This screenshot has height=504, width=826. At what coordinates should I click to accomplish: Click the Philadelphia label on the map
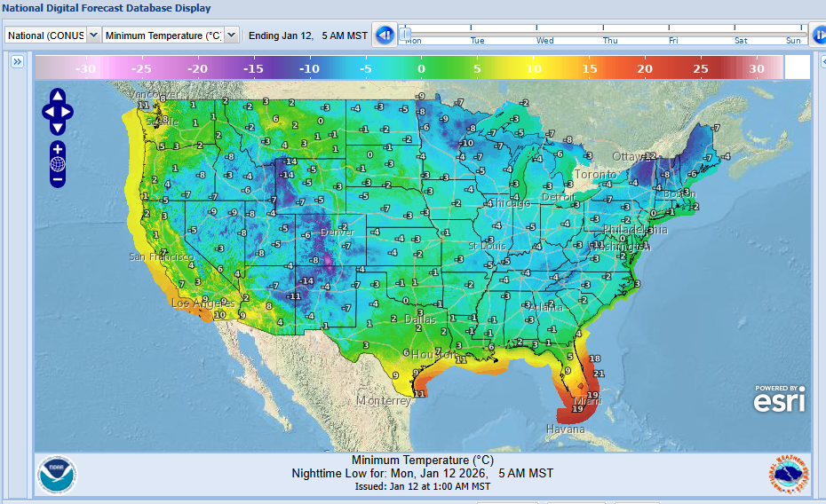pos(635,230)
